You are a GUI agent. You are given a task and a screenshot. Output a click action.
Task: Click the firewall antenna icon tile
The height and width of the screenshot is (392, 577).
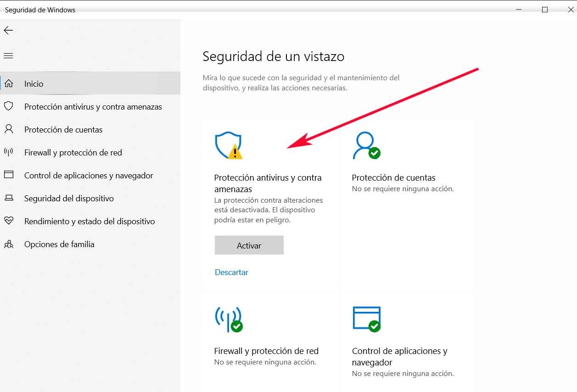[x=229, y=319]
